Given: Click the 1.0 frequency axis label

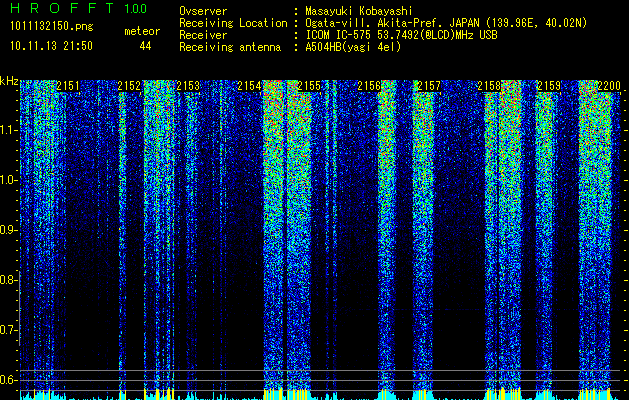Looking at the screenshot, I should point(8,180).
